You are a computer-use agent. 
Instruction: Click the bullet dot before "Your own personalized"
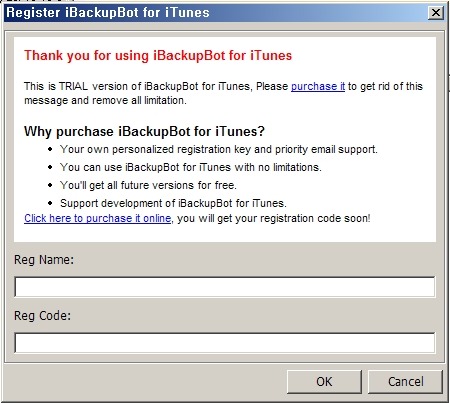pyautogui.click(x=50, y=149)
